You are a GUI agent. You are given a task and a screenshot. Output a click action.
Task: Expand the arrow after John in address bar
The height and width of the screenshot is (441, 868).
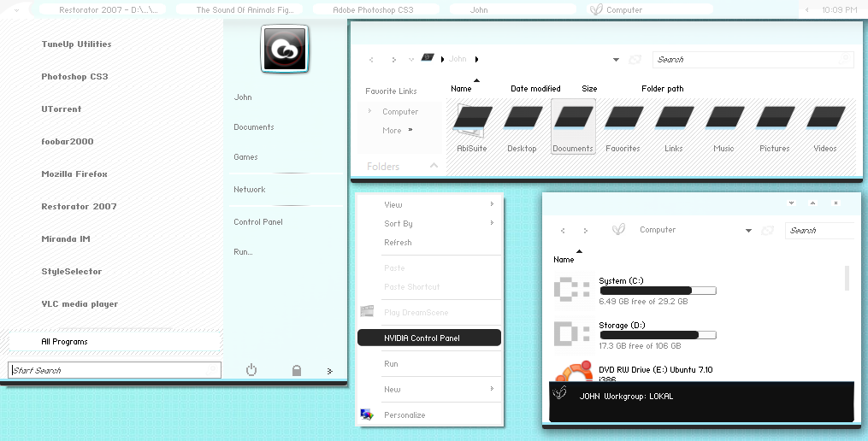(476, 59)
